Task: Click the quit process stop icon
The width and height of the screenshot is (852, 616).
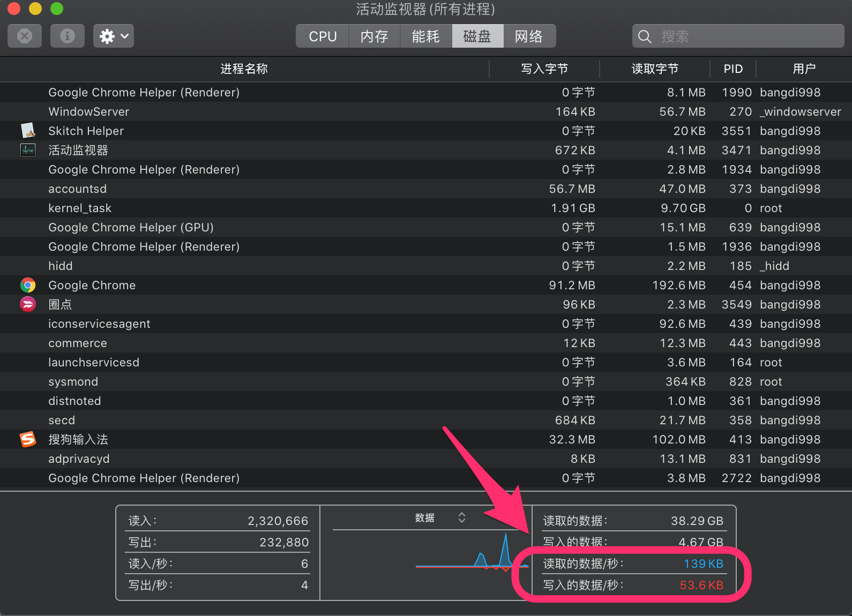Action: (25, 36)
